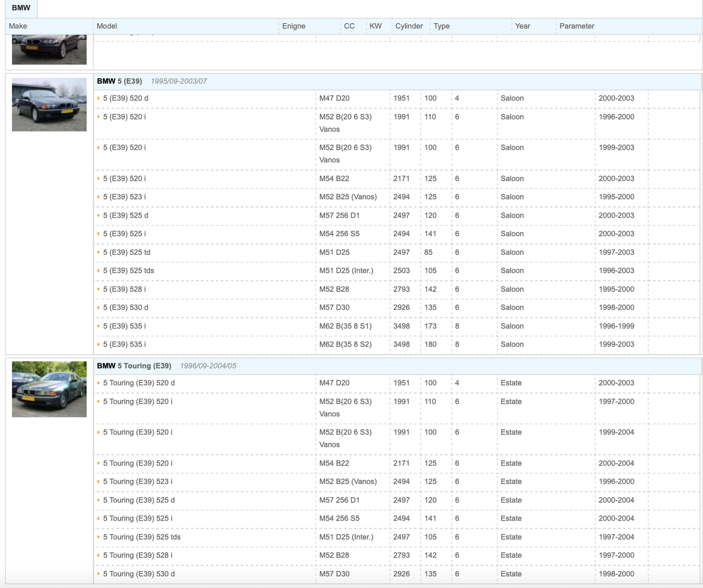Click the orange arrow next to 5 (E39) 523 i

click(x=98, y=197)
